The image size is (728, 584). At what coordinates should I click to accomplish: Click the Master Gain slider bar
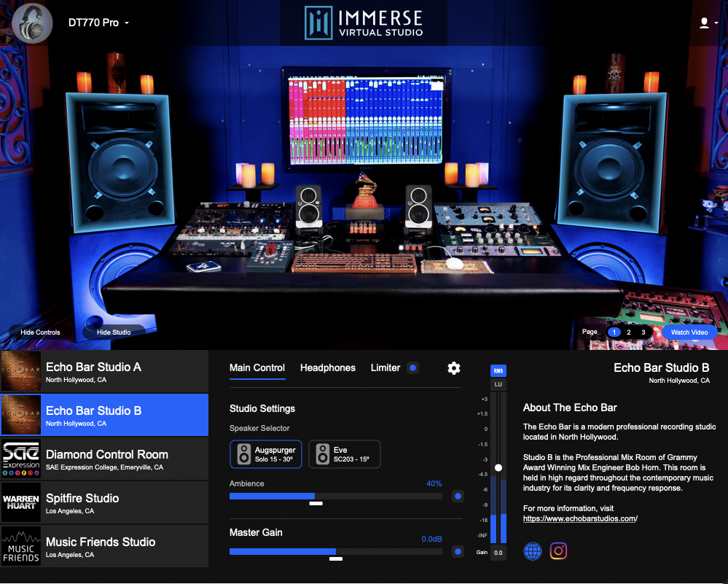(x=336, y=551)
